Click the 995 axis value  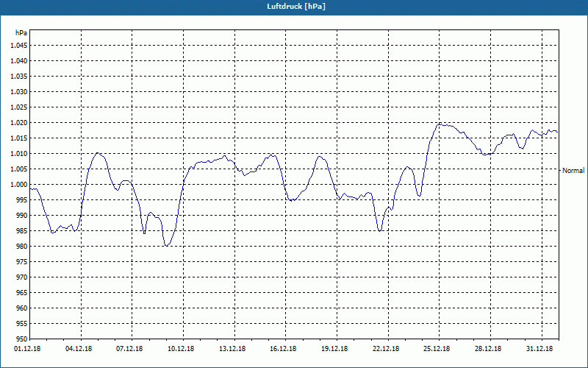tap(22, 199)
